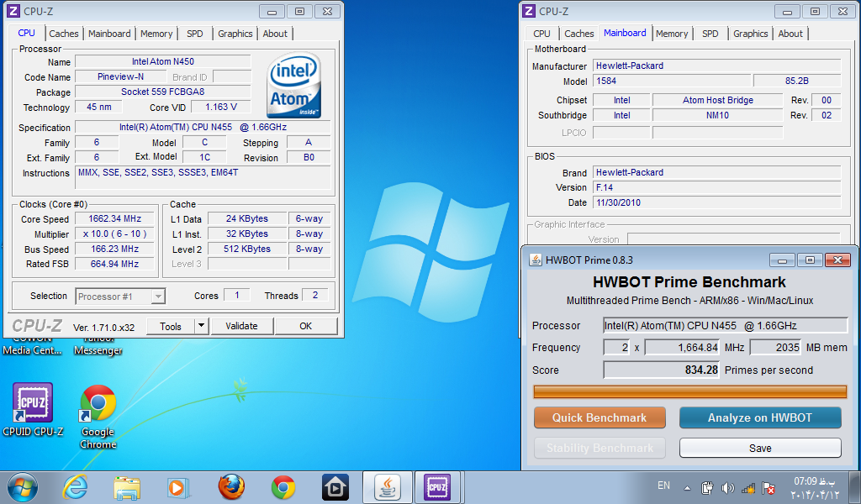The height and width of the screenshot is (504, 861).
Task: Click the power plug tray icon
Action: (x=707, y=487)
